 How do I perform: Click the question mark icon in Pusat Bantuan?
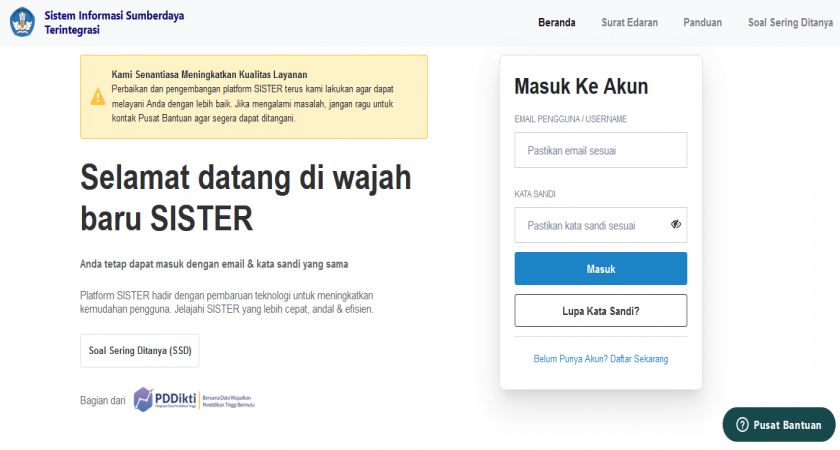[742, 425]
